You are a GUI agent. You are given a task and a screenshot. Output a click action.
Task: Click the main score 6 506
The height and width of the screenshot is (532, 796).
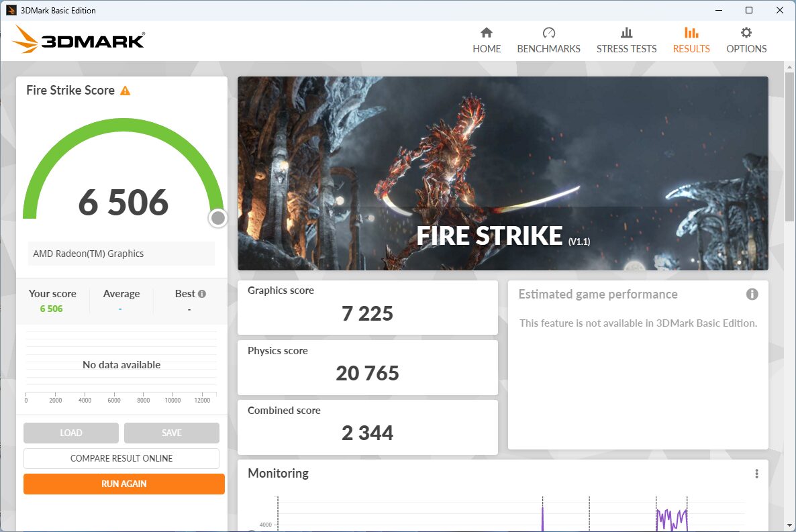click(x=123, y=203)
